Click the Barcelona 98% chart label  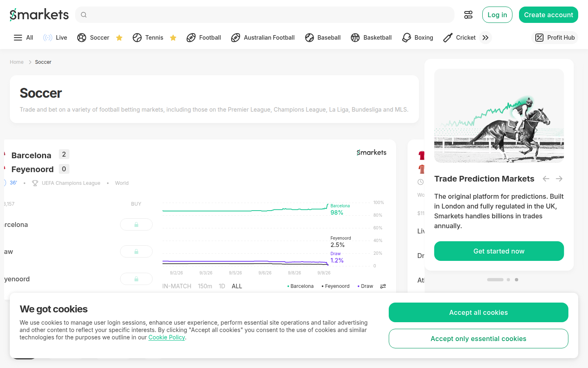tap(340, 209)
